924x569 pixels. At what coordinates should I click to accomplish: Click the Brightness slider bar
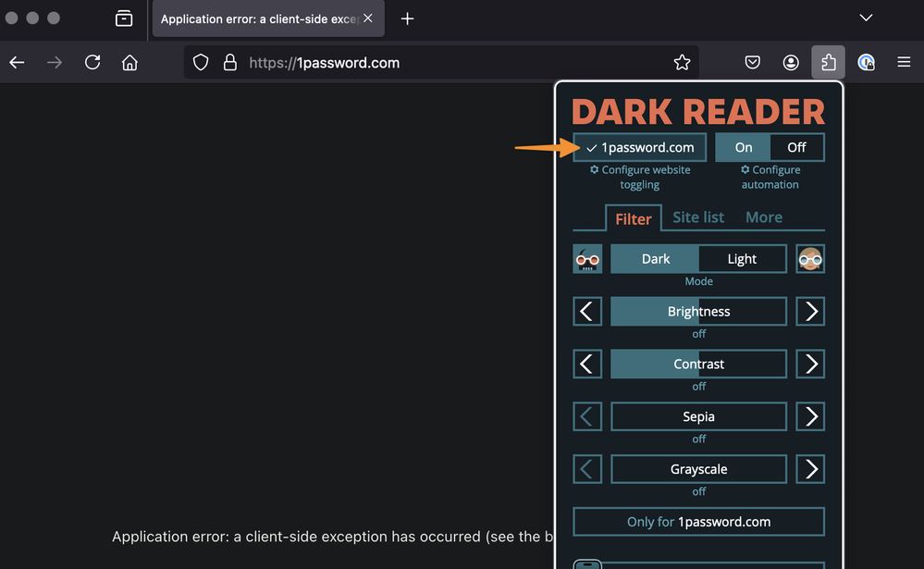tap(698, 311)
